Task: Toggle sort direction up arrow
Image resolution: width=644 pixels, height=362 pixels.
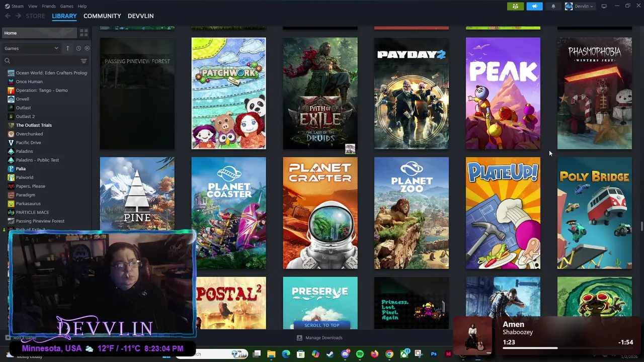Action: tap(67, 48)
